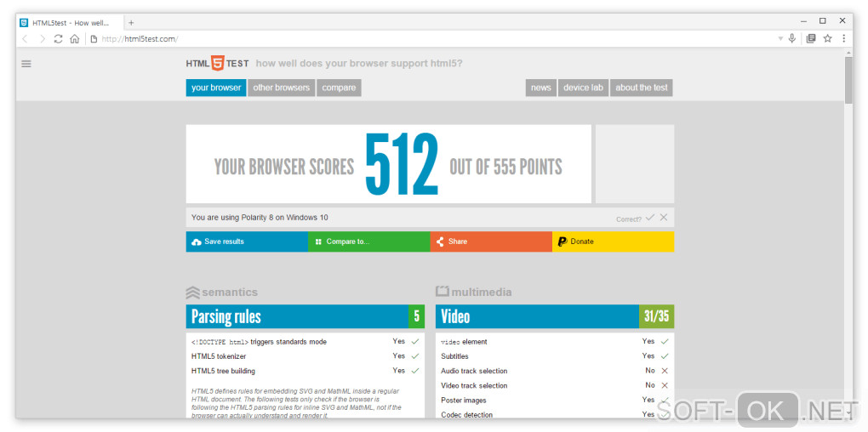Click 'Subtitles' test row
The image size is (868, 432).
pyautogui.click(x=555, y=356)
